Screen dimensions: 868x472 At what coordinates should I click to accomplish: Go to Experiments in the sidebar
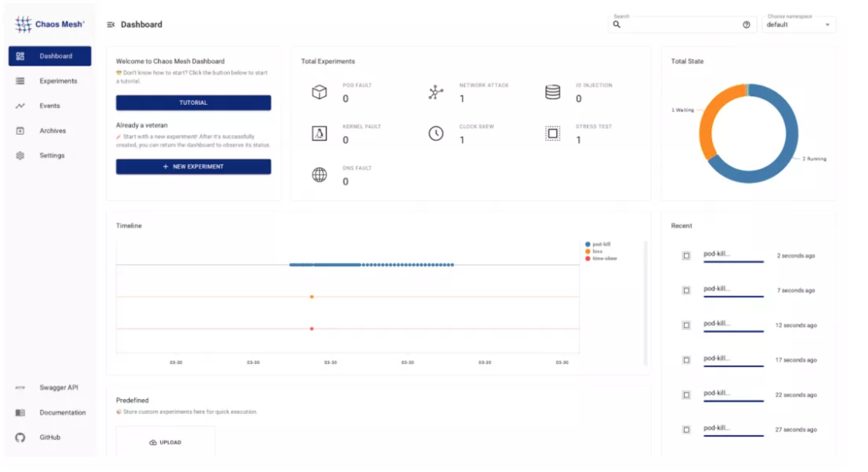pyautogui.click(x=50, y=81)
